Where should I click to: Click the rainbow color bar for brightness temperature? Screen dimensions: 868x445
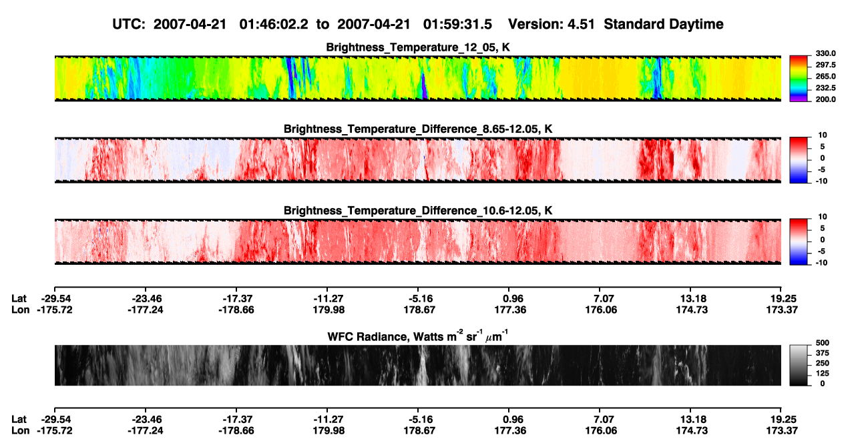click(799, 78)
